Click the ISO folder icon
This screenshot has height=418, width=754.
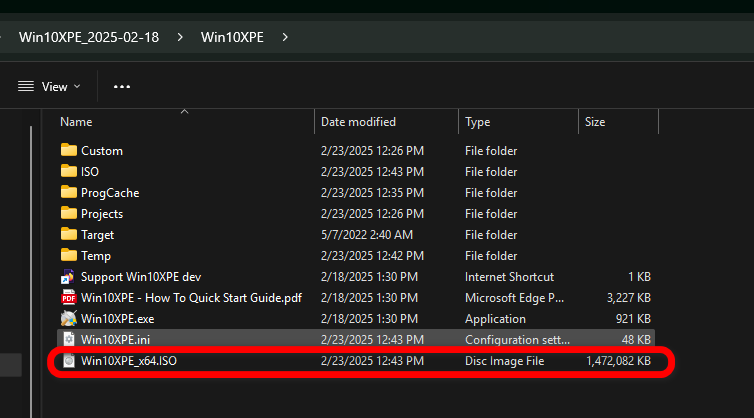pyautogui.click(x=69, y=171)
